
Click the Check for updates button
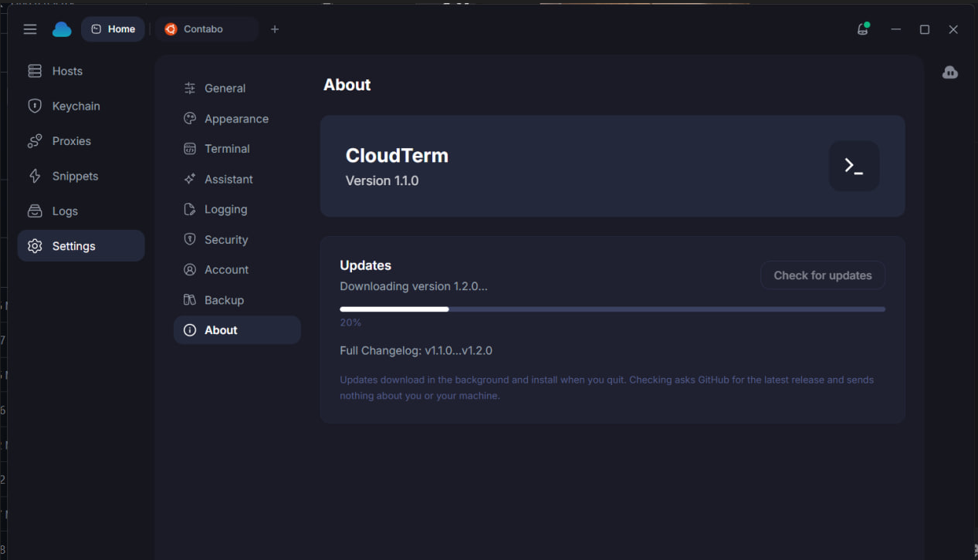(x=823, y=275)
